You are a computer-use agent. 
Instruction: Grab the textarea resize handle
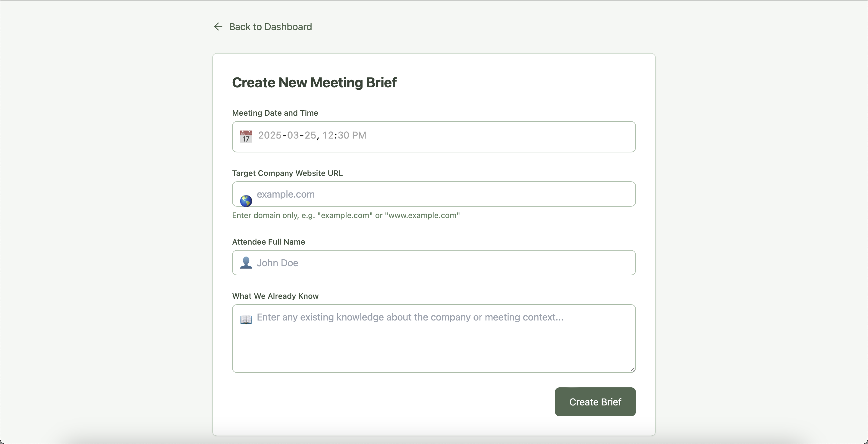633,370
